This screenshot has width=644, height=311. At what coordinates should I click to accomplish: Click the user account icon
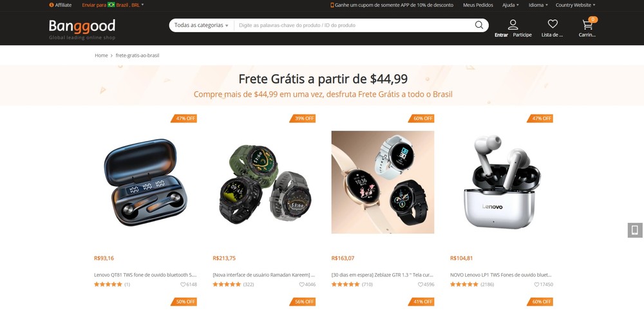(513, 24)
